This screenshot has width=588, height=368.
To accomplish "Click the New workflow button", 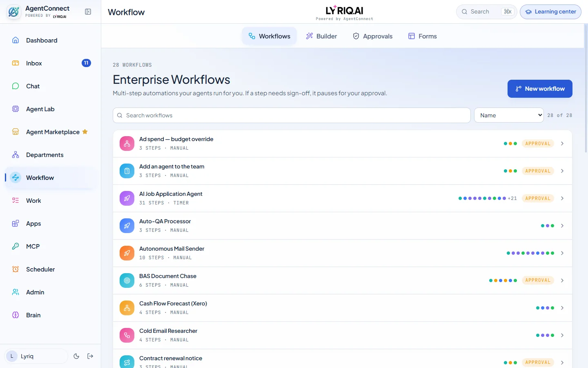I will click(540, 89).
